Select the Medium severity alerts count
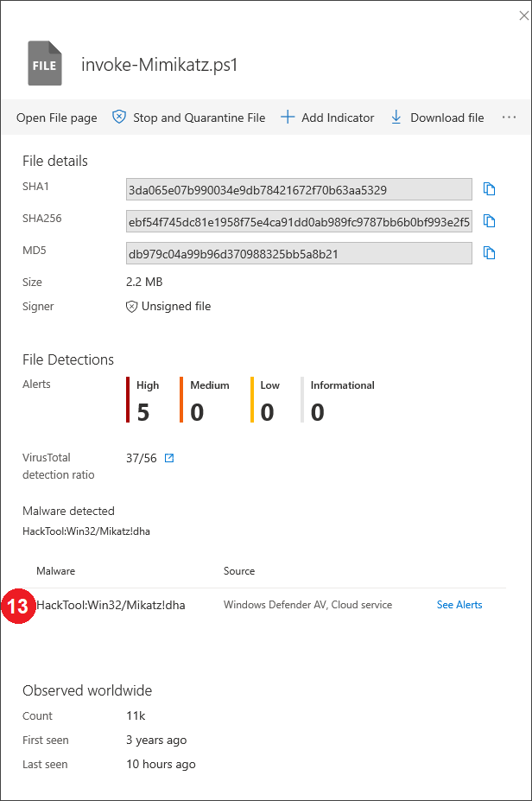532x801 pixels. [x=197, y=412]
